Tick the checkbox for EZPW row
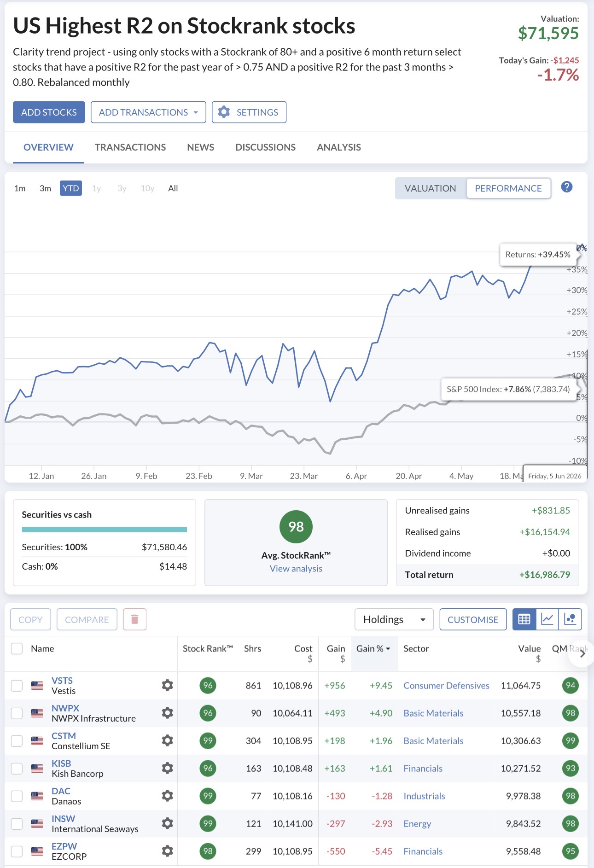The height and width of the screenshot is (868, 594). click(17, 851)
